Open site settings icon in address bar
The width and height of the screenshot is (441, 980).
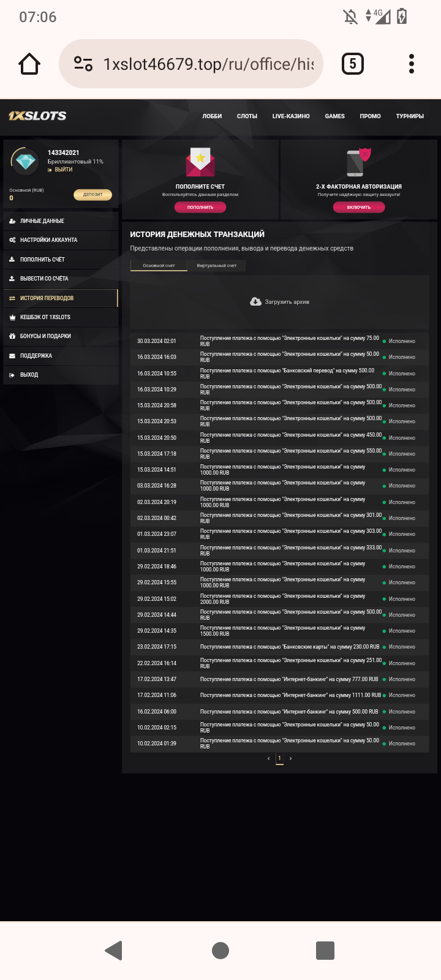[x=83, y=64]
